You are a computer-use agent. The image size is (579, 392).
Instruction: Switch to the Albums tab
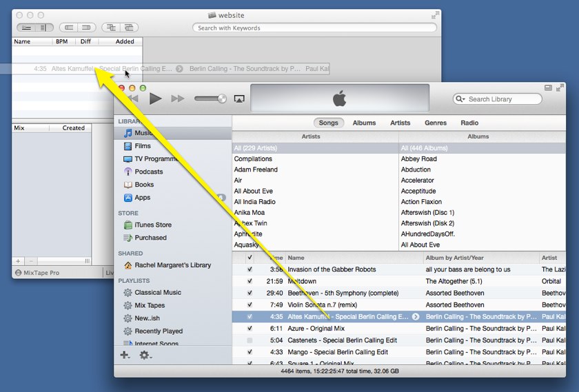[x=364, y=123]
